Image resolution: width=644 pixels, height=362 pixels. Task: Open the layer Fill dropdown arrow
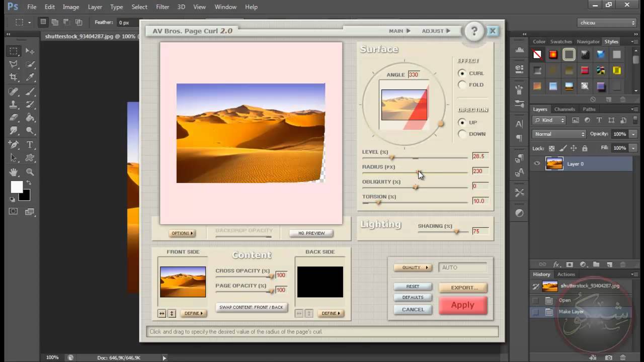pos(633,148)
